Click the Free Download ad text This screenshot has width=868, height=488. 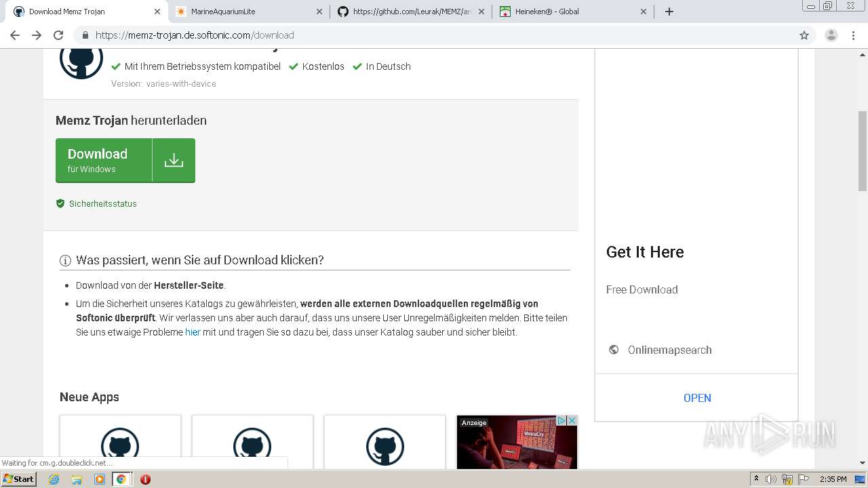coord(642,289)
